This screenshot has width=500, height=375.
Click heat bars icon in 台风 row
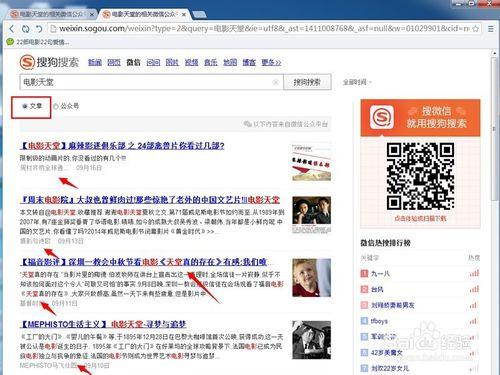(x=474, y=289)
